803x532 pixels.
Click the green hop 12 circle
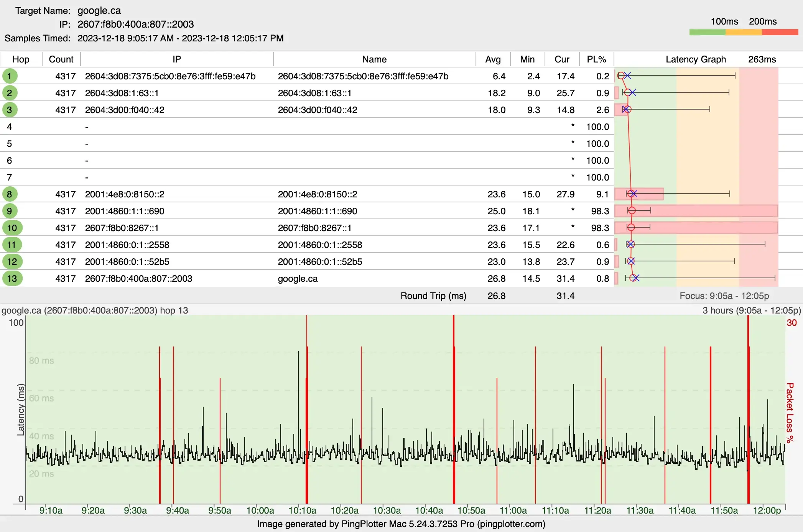click(x=12, y=261)
